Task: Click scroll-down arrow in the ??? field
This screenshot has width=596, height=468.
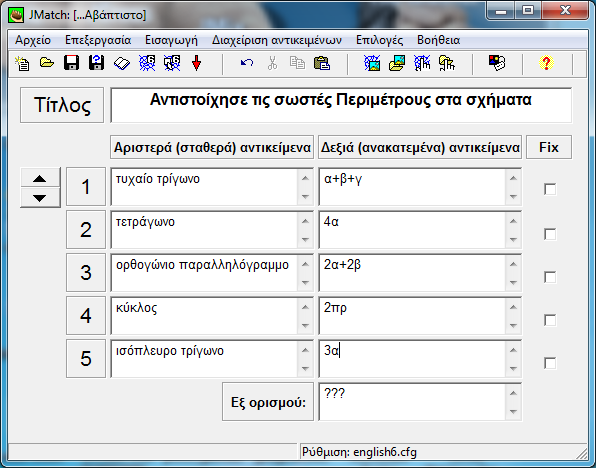Action: pyautogui.click(x=513, y=411)
